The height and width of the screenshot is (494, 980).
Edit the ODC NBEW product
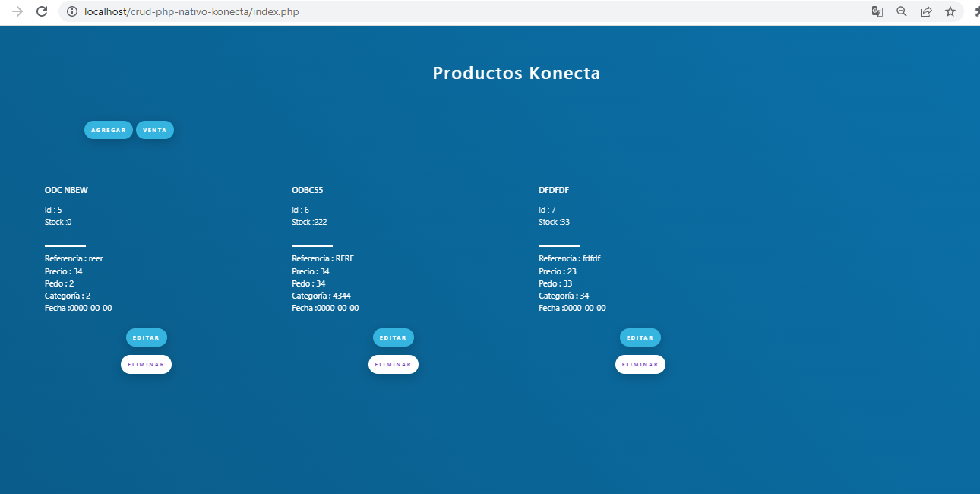(x=147, y=337)
